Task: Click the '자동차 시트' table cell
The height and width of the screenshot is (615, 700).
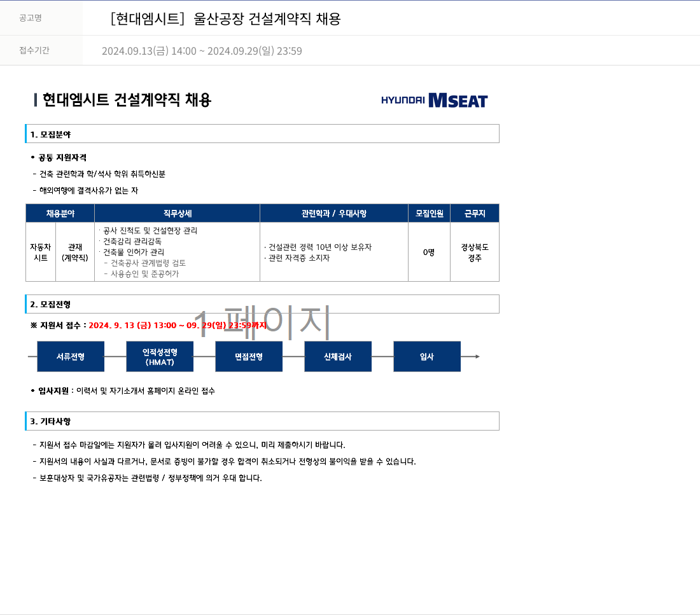Action: click(x=41, y=252)
